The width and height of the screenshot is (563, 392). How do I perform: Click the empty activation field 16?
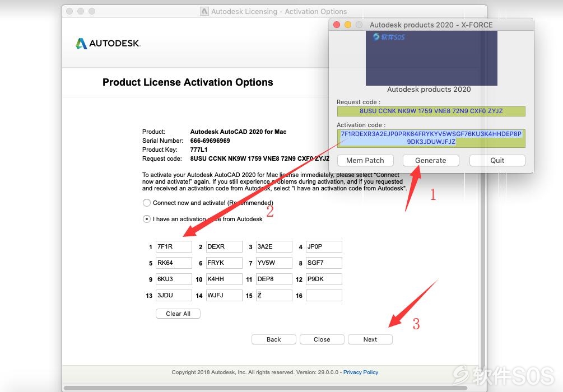coord(324,296)
